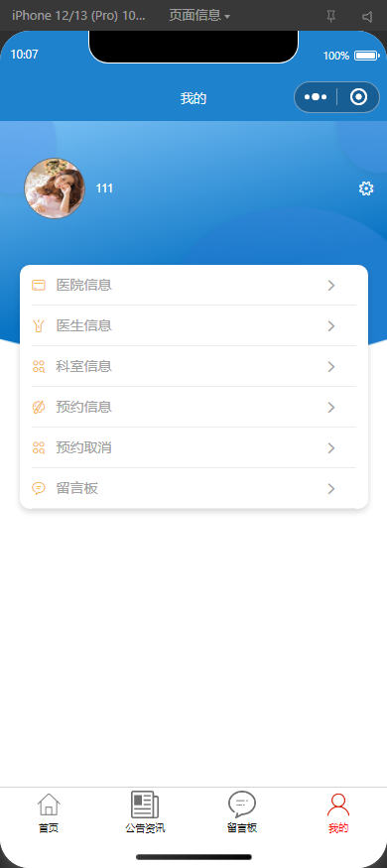Tap the mini program close target icon

coord(359,97)
